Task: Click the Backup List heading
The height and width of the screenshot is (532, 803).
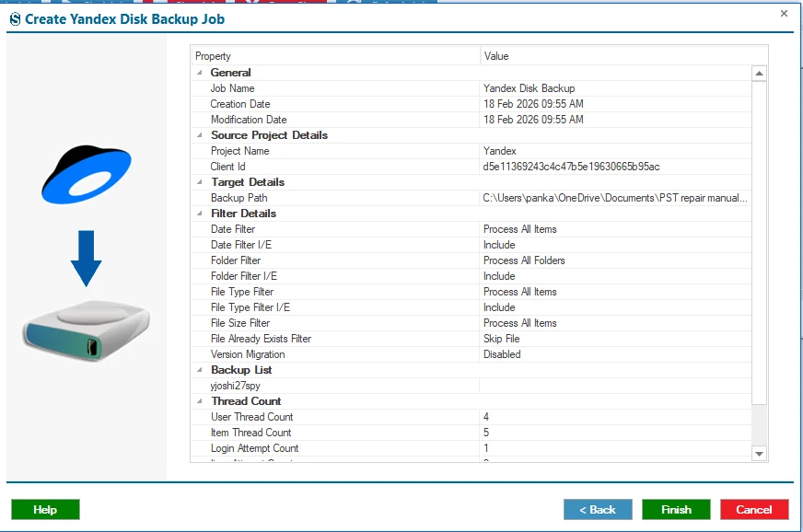Action: tap(241, 370)
